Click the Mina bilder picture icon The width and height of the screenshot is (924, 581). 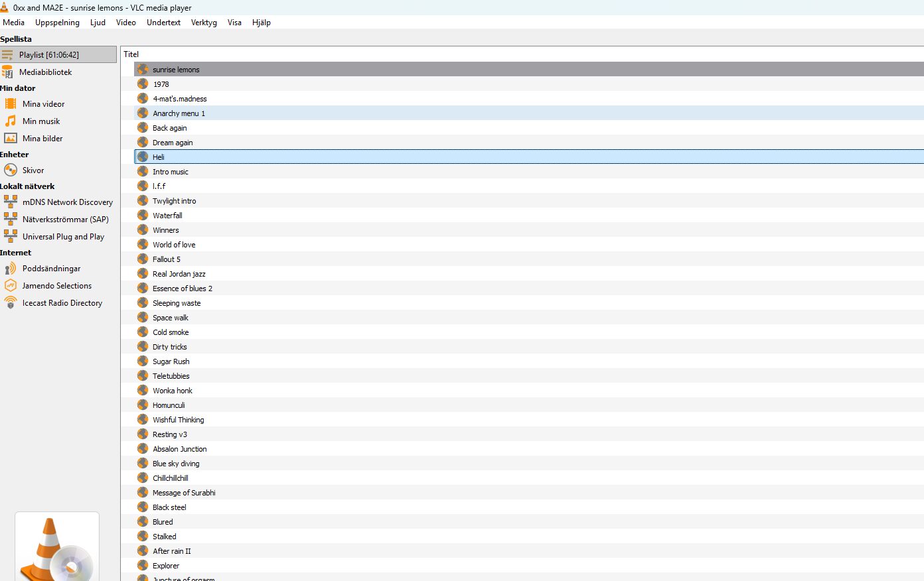pyautogui.click(x=11, y=138)
